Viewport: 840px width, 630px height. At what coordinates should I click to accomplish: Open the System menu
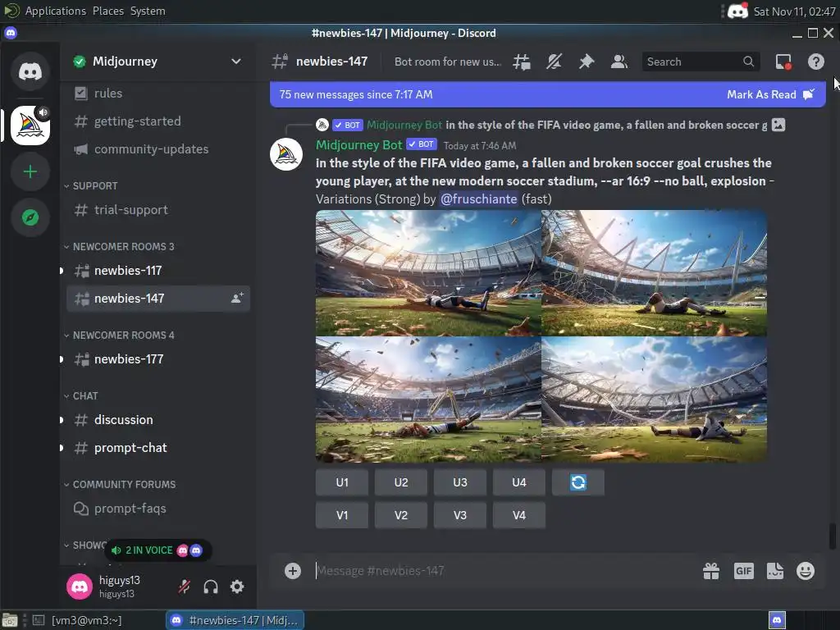[148, 11]
